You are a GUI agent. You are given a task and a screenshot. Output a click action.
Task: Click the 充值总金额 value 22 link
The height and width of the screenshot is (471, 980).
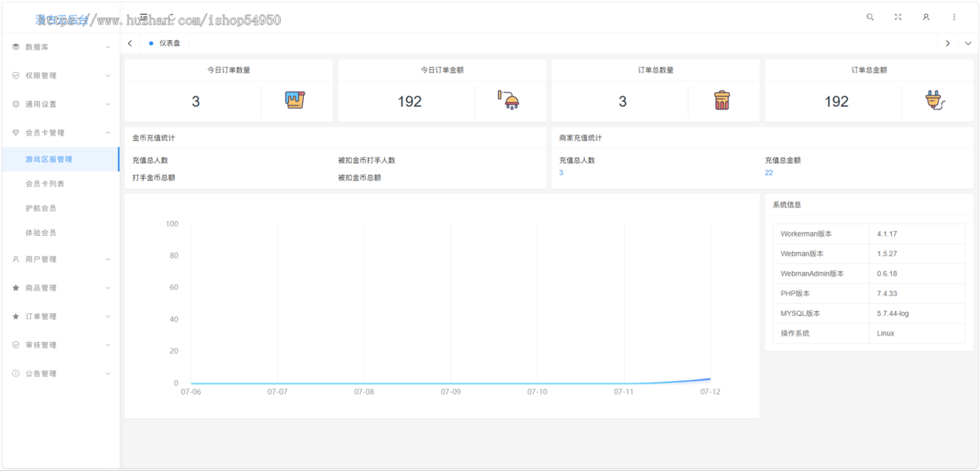[769, 173]
